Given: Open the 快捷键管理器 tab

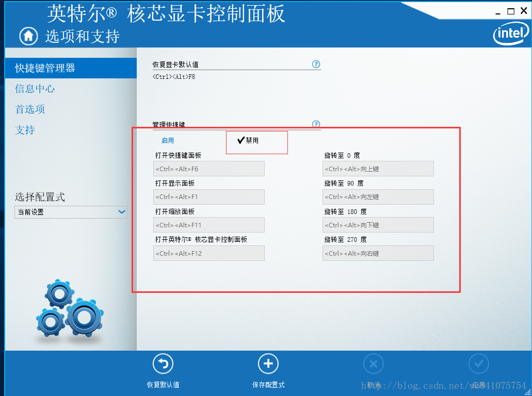Looking at the screenshot, I should click(x=71, y=68).
